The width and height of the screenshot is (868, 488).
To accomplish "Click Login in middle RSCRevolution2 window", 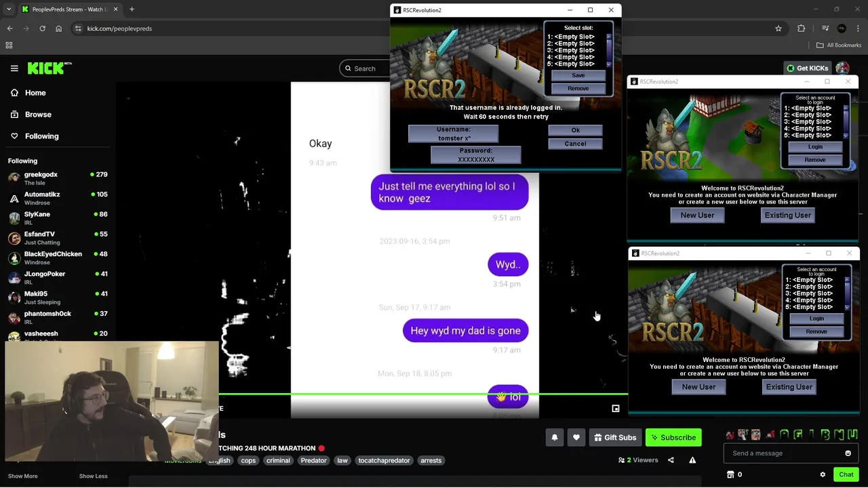I will tap(815, 146).
